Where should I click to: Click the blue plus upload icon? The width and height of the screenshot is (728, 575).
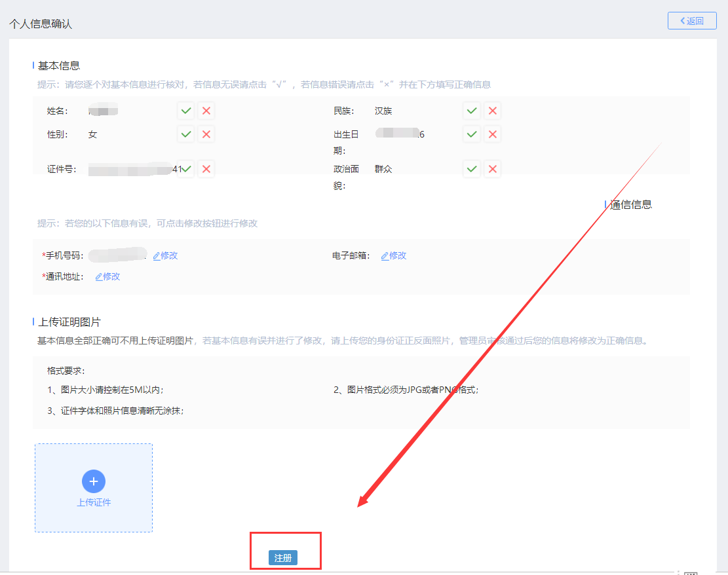[x=94, y=481]
